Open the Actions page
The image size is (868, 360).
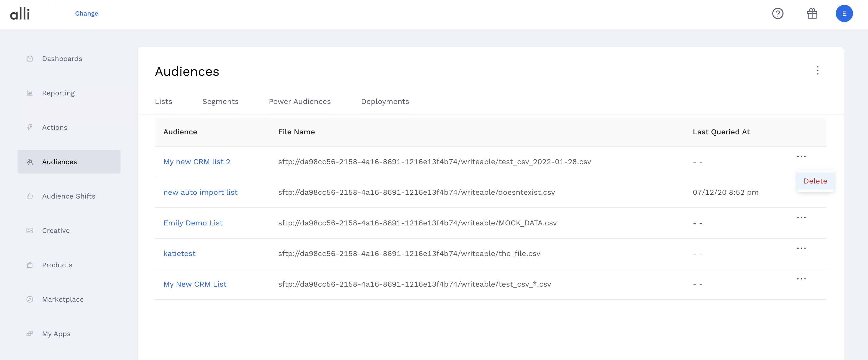pyautogui.click(x=55, y=127)
